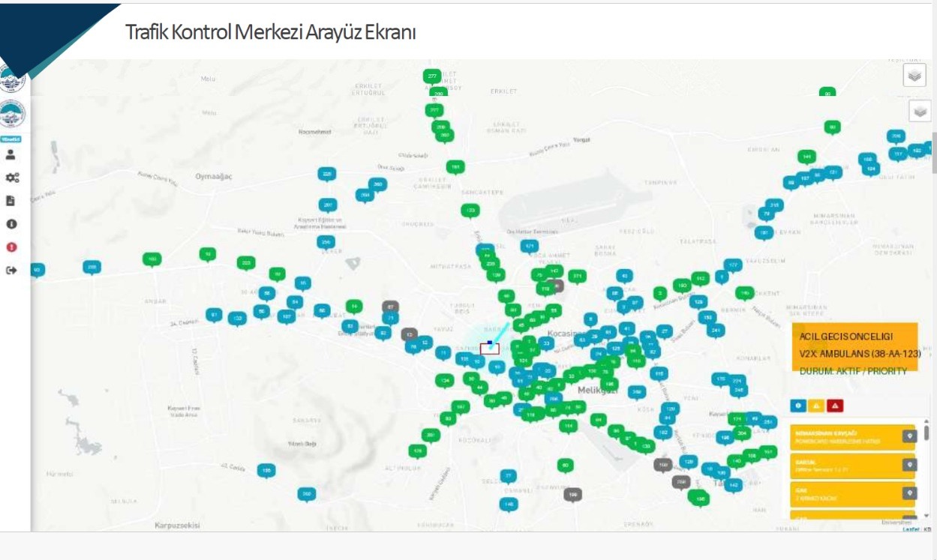Log out using the sidebar exit icon

click(x=11, y=270)
